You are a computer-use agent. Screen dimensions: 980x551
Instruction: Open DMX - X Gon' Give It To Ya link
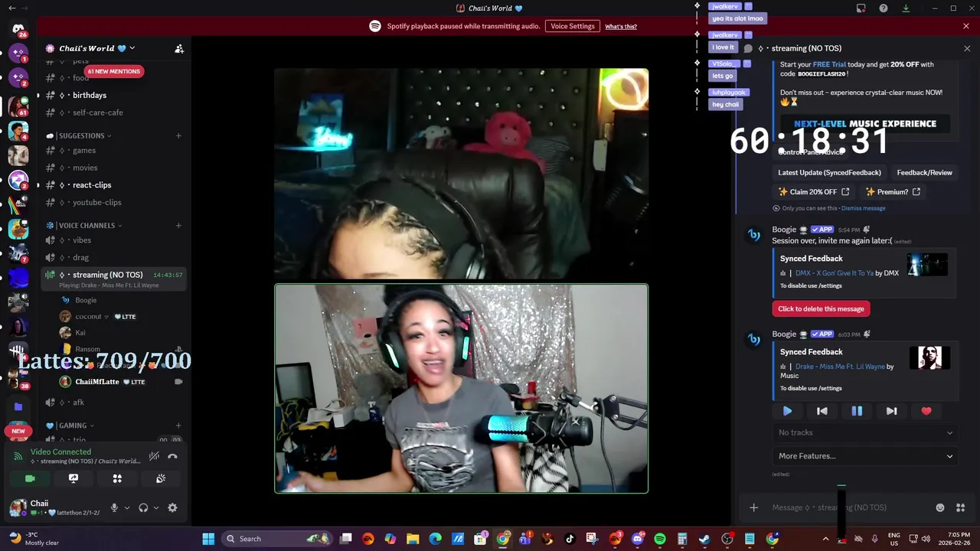pos(835,273)
